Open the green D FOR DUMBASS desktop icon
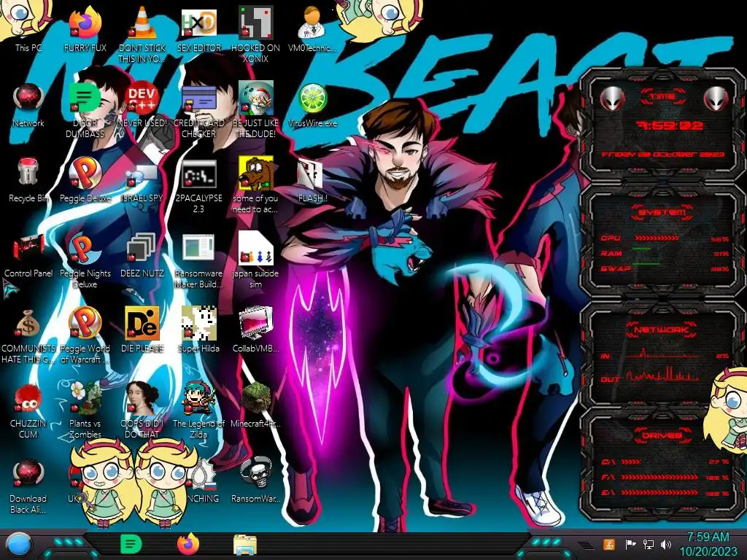 pyautogui.click(x=85, y=111)
